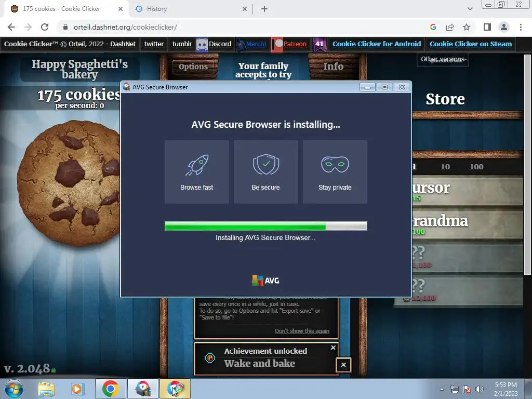Open the share page icon in the address bar

(450, 27)
